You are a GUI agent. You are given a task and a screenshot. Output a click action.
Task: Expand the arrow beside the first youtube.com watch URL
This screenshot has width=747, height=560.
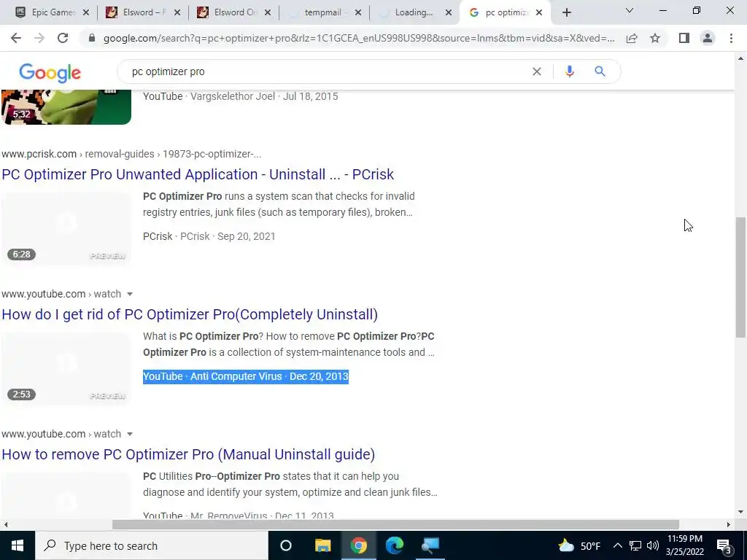point(130,295)
